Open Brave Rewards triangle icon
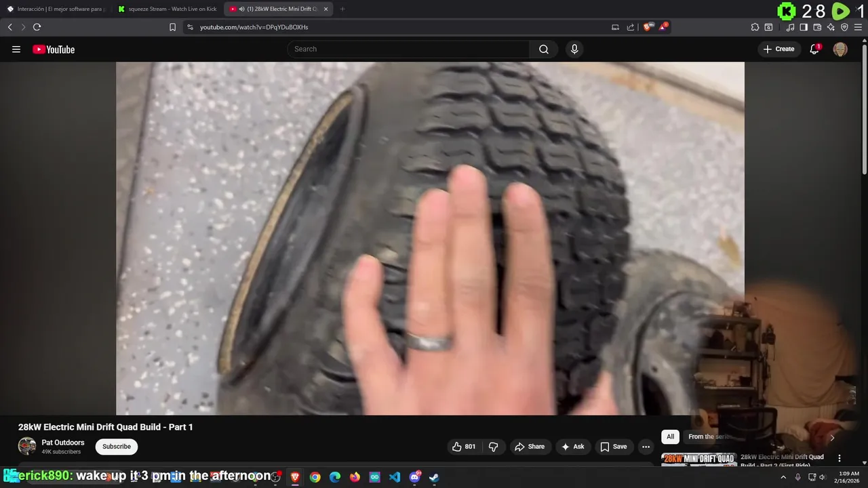The image size is (868, 488). click(664, 27)
